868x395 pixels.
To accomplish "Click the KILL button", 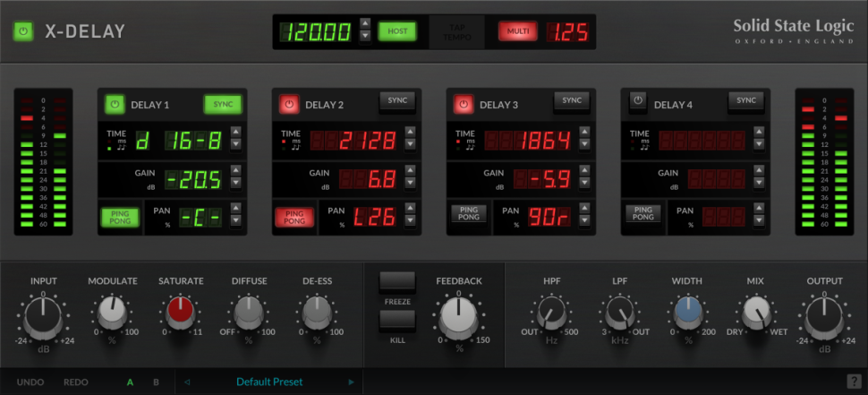I will coord(397,322).
